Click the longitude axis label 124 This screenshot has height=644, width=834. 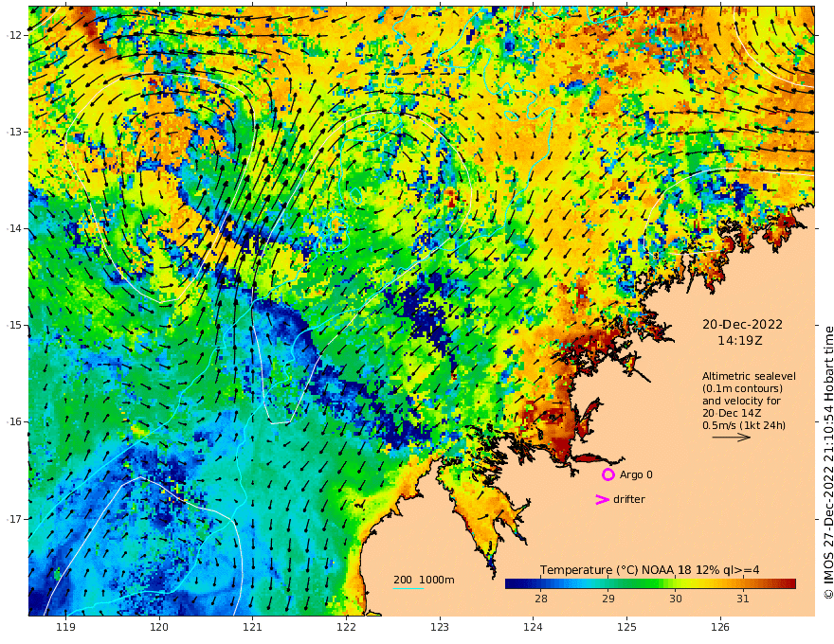pos(533,627)
